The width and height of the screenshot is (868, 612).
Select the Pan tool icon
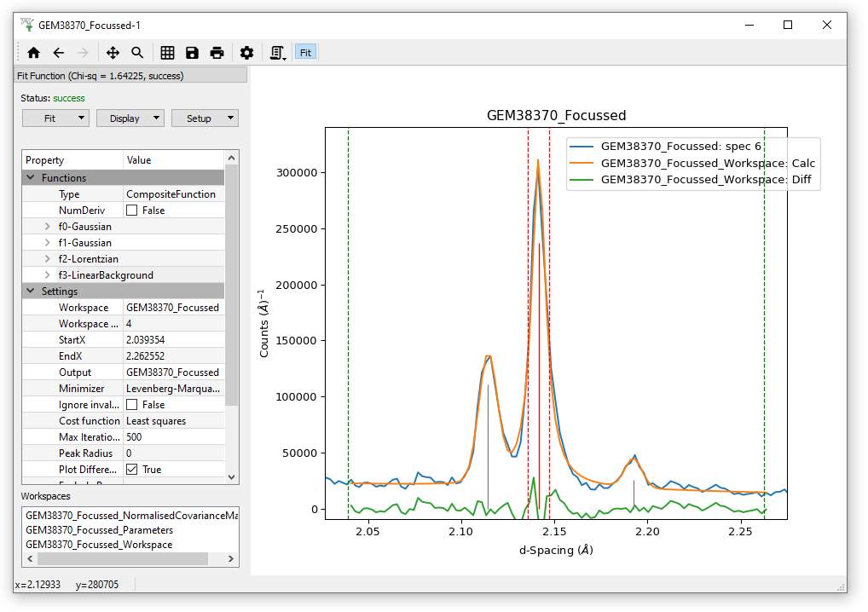pos(113,53)
